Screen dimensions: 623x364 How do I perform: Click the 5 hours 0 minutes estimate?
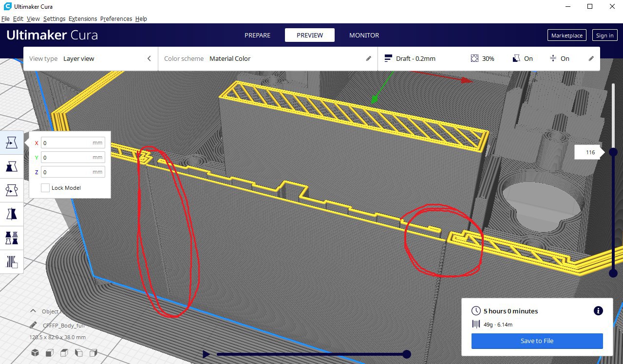click(510, 311)
